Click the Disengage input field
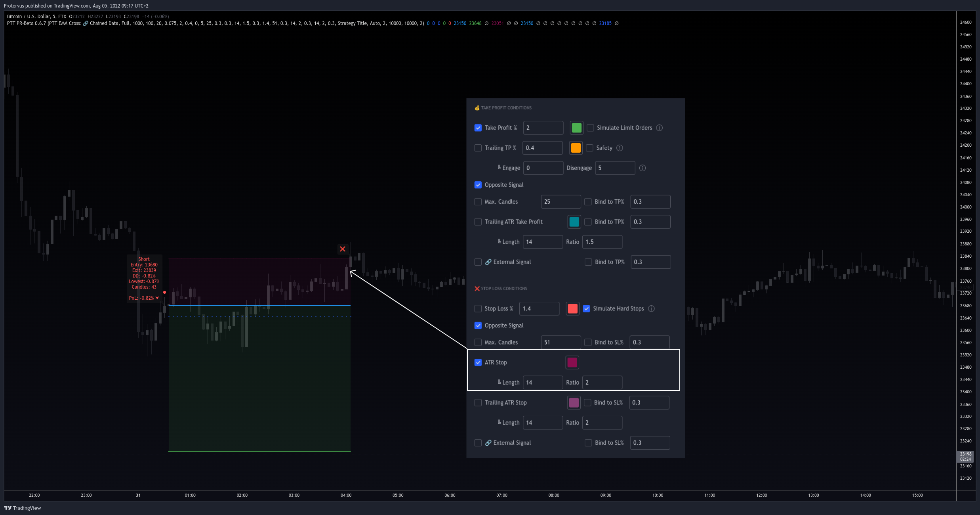The height and width of the screenshot is (515, 980). point(615,168)
